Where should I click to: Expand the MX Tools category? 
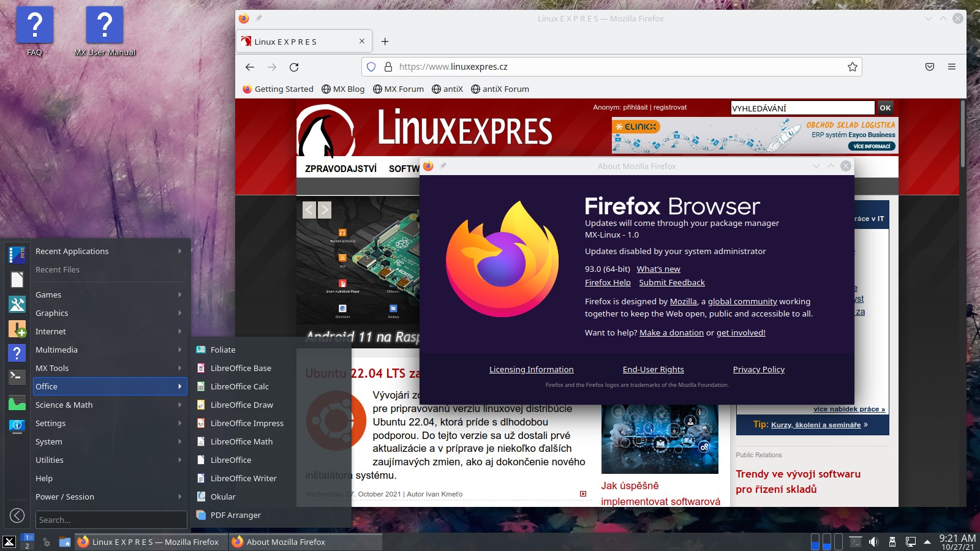point(110,368)
